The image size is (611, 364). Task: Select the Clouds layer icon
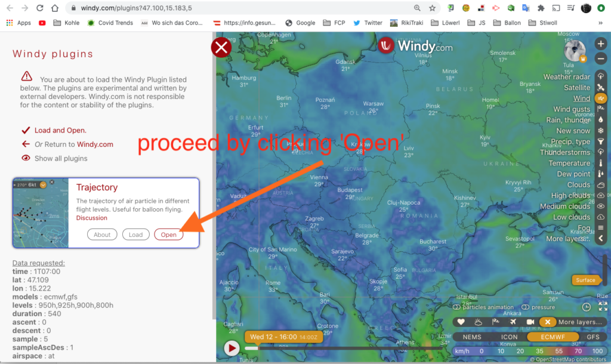pos(601,185)
